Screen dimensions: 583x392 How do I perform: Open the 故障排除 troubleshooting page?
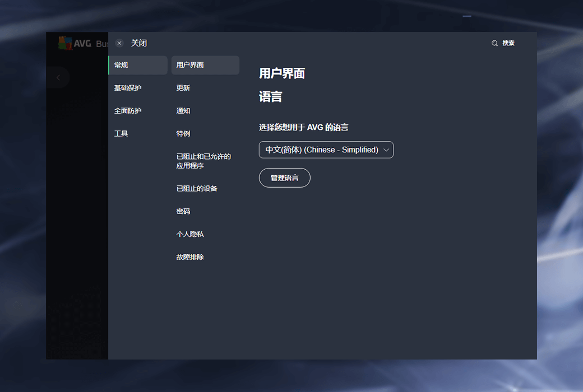190,257
